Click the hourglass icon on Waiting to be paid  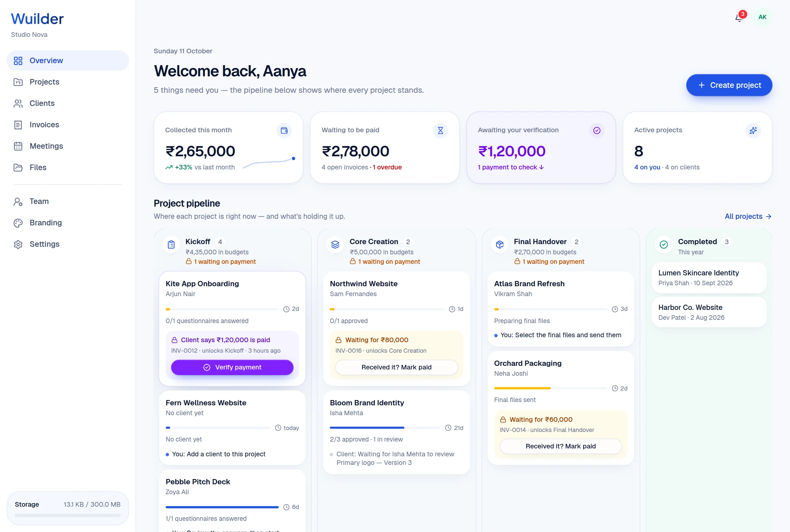[440, 130]
